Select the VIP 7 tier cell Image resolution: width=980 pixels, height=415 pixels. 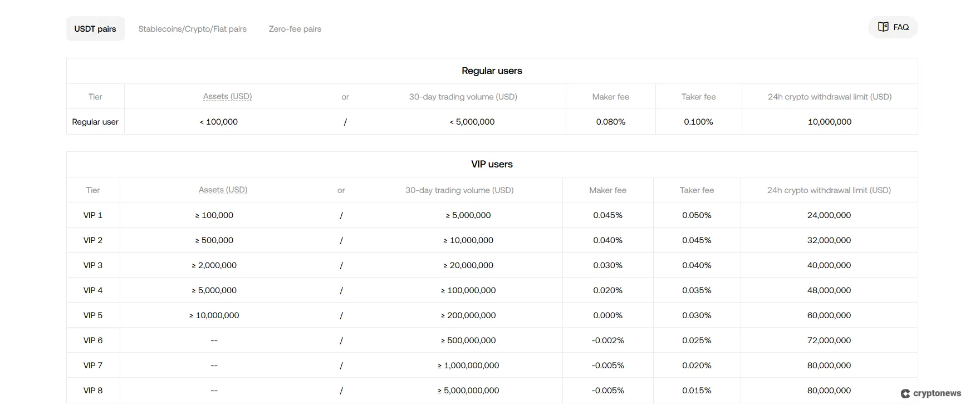click(x=93, y=365)
